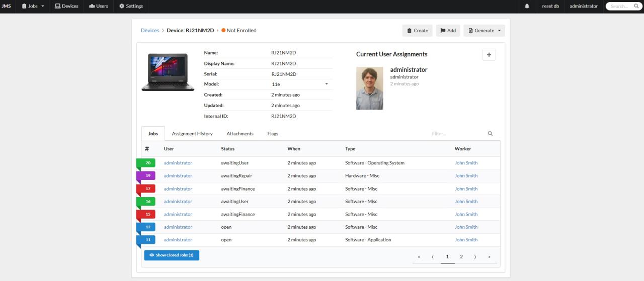Open the Devices breadcrumb link
The height and width of the screenshot is (281, 644).
150,30
